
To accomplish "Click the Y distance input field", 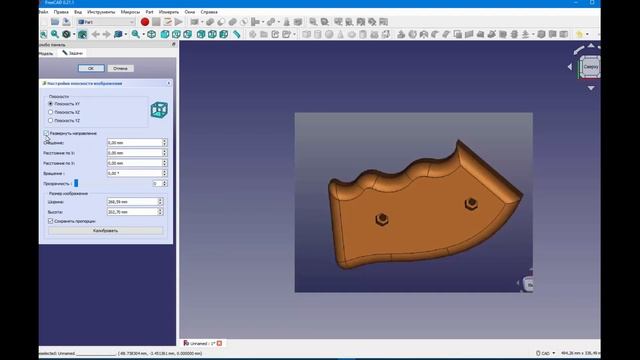I will [x=135, y=163].
